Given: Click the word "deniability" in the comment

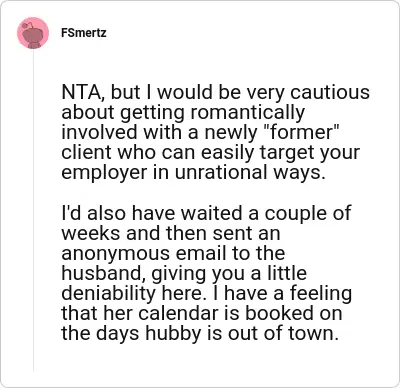Looking at the screenshot, I should [108, 293].
